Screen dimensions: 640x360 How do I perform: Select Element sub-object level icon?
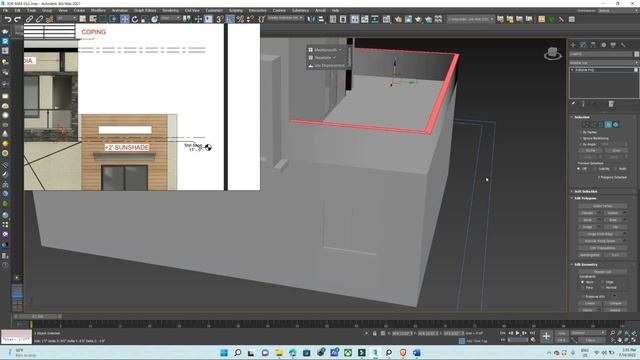[x=616, y=124]
